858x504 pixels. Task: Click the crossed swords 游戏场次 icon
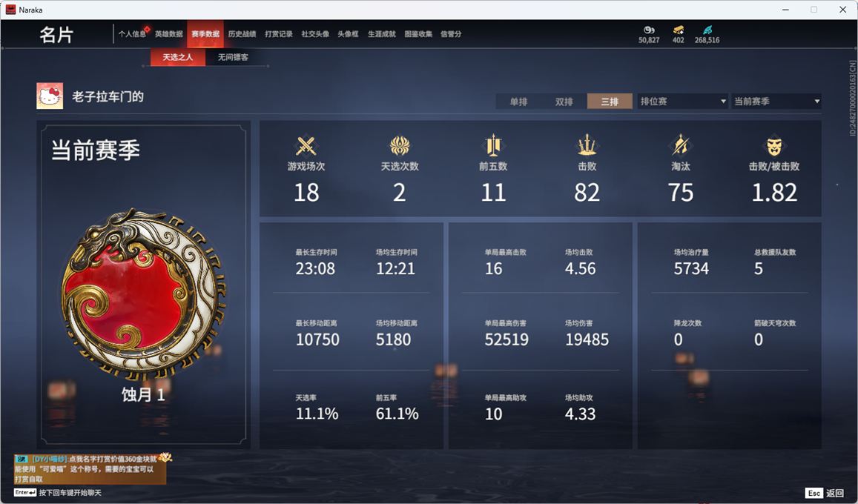306,146
